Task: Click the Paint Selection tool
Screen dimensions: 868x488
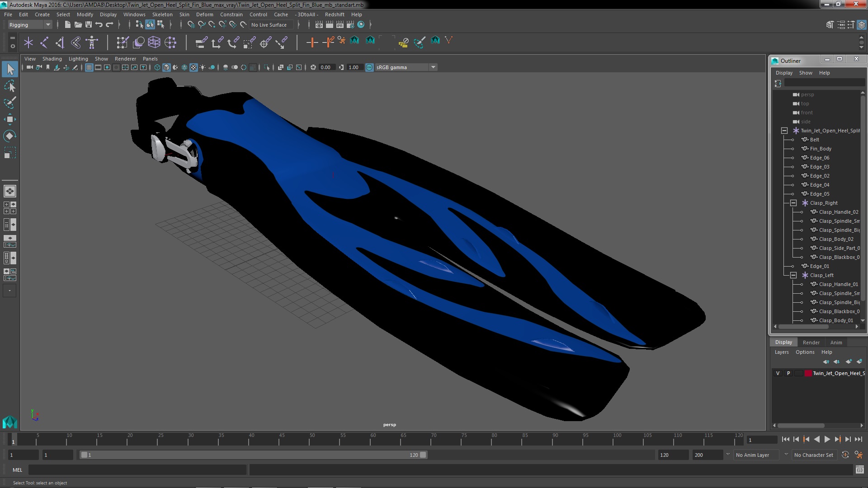Action: pos(9,103)
